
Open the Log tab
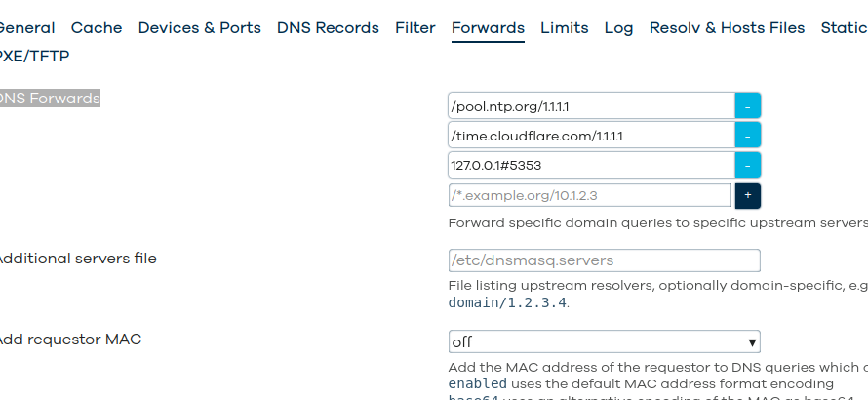coord(618,27)
